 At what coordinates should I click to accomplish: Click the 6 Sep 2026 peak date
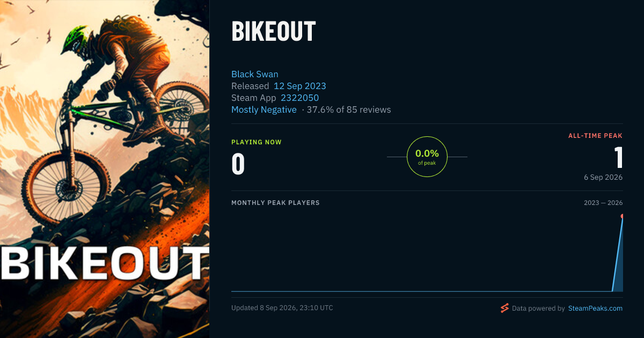pos(603,177)
